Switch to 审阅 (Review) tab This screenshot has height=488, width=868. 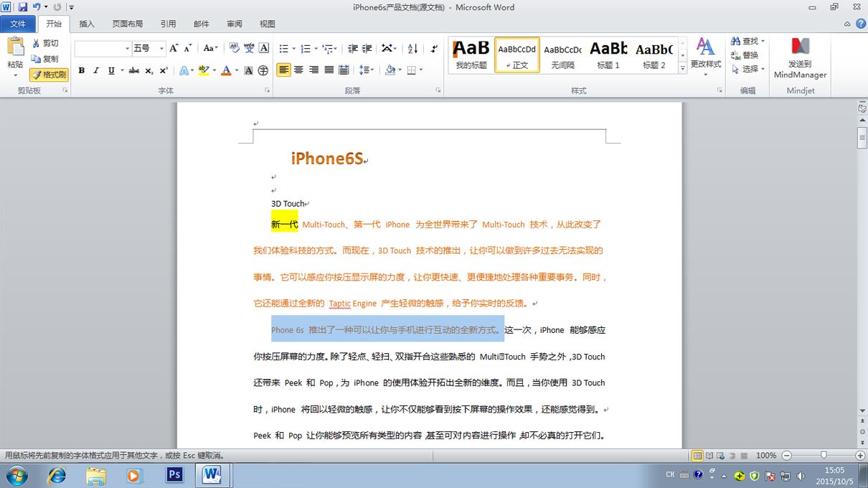tap(235, 24)
